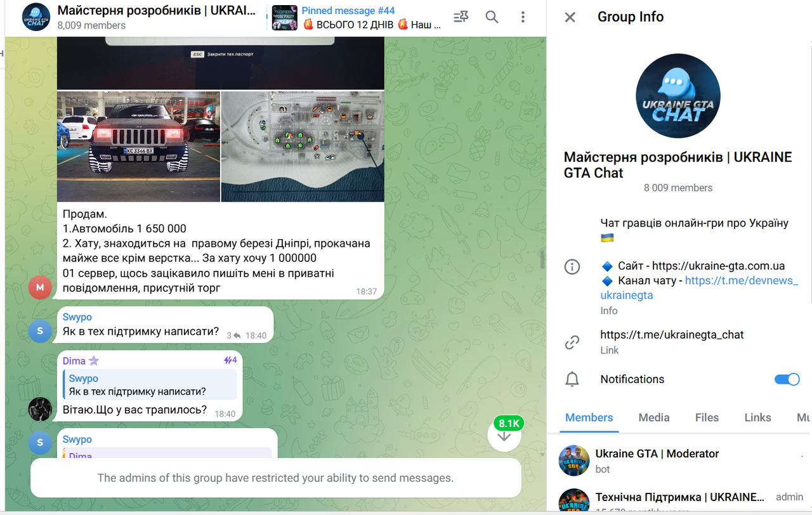
Task: Click the chat message list scrollbar
Action: [x=542, y=259]
